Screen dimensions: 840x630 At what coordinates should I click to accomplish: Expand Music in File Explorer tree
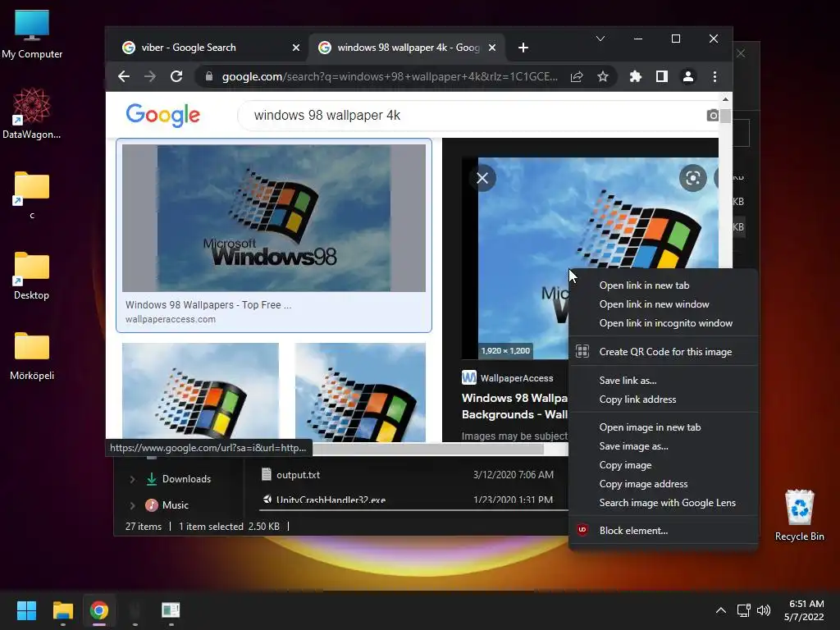[132, 505]
